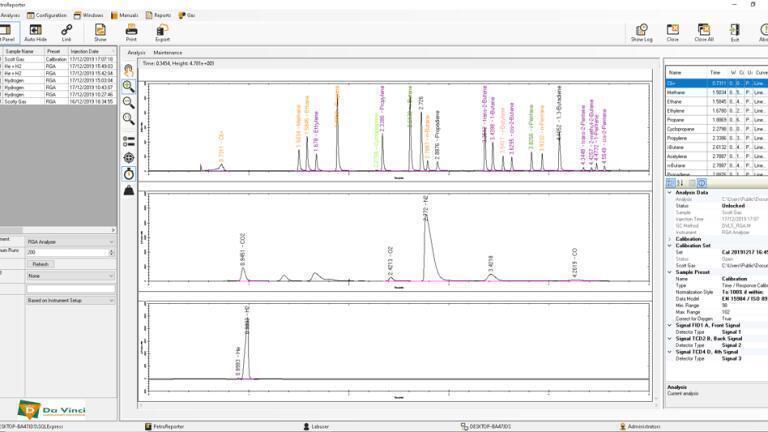
Task: Click the Auto Hide toolbar icon
Action: point(35,30)
